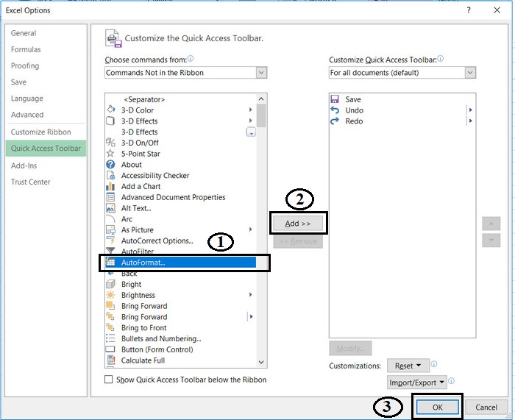Image resolution: width=515 pixels, height=420 pixels.
Task: Click the 5-Point Star icon
Action: (x=110, y=153)
